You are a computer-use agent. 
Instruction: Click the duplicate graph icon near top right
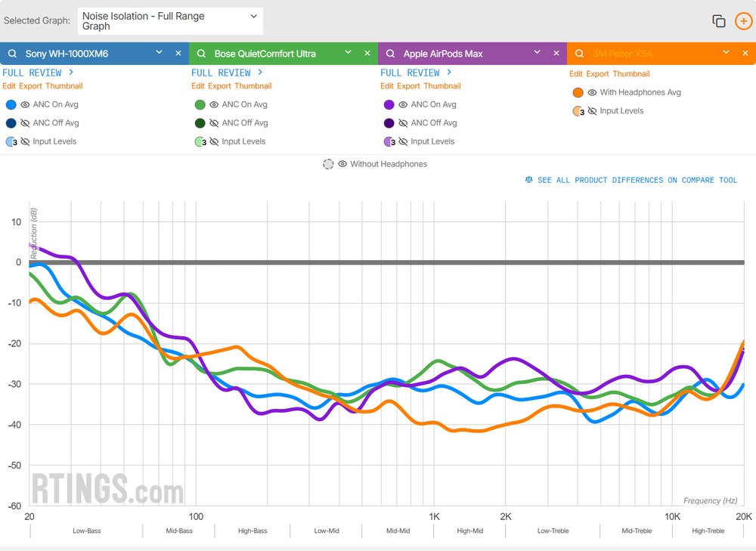[719, 21]
